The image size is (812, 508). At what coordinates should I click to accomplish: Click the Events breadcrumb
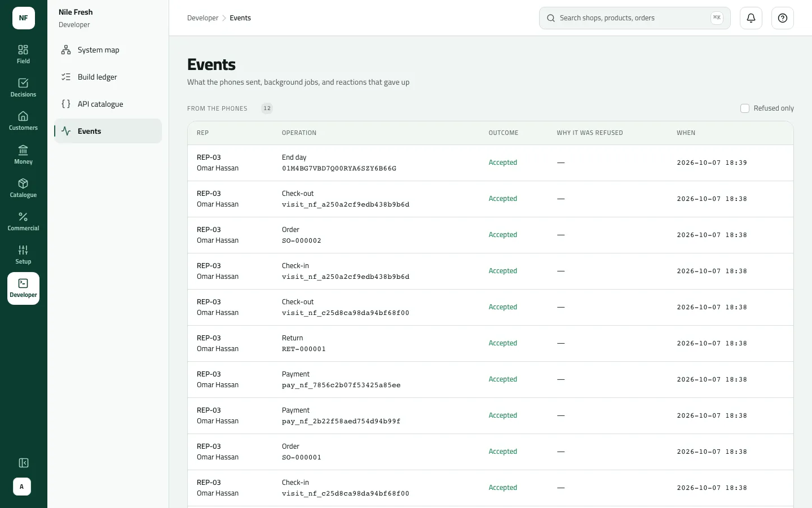click(240, 18)
